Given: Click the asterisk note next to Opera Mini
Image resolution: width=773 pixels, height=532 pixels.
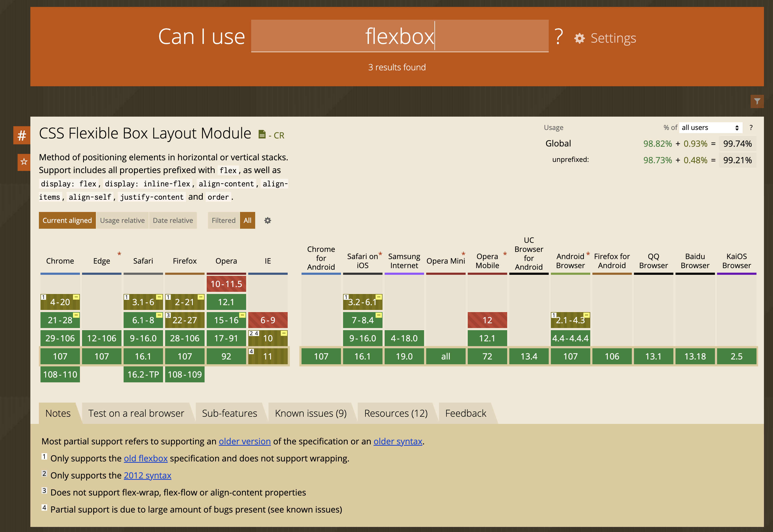Looking at the screenshot, I should pos(463,254).
